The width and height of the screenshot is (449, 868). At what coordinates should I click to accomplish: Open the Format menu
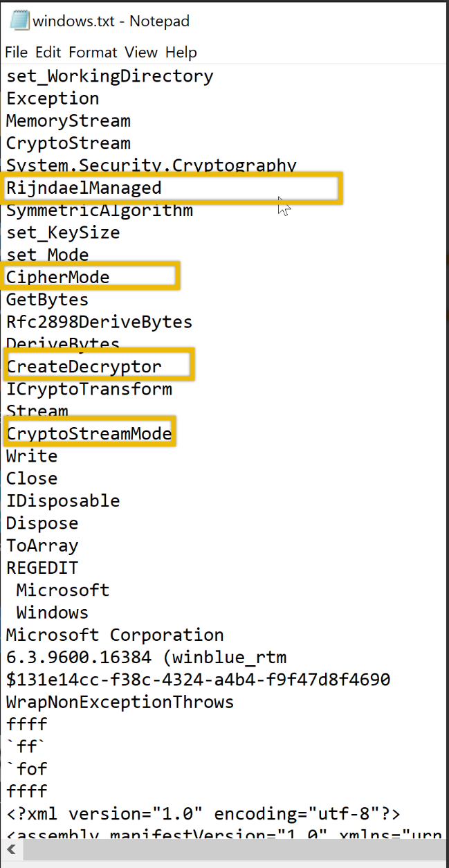(93, 53)
